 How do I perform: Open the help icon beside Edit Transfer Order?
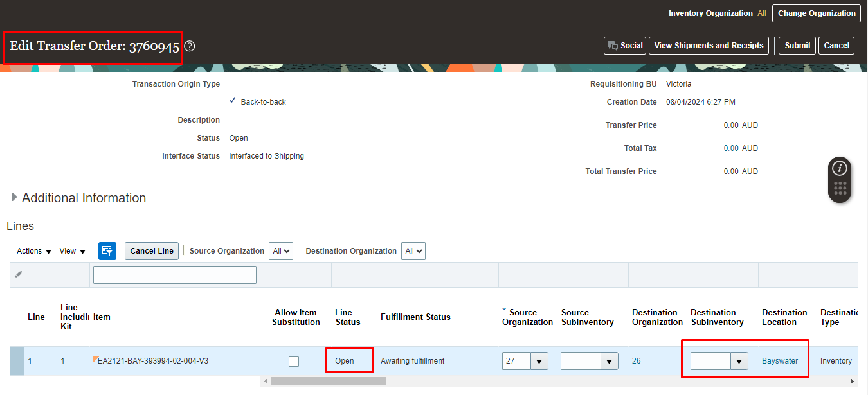click(190, 46)
